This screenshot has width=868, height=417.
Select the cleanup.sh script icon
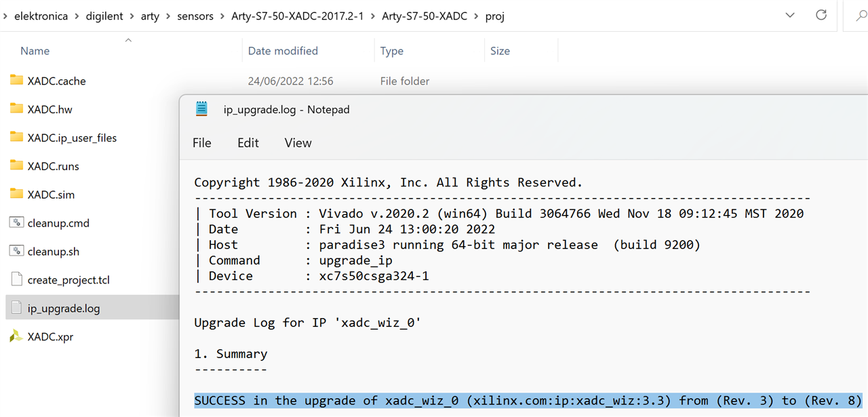[17, 251]
